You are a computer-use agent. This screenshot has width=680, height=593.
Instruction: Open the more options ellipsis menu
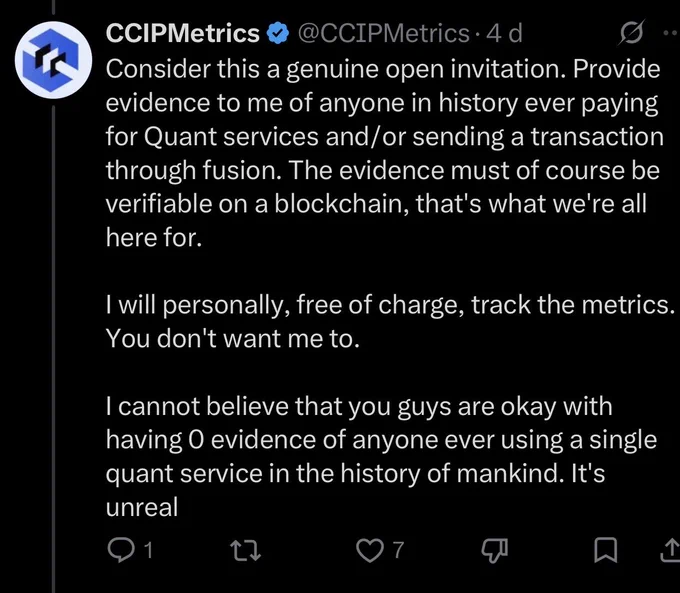pyautogui.click(x=672, y=33)
